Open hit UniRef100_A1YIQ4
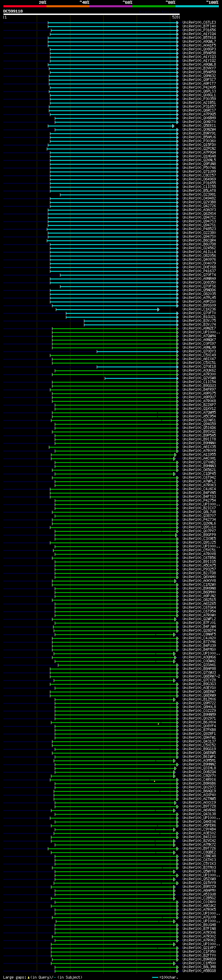 click(x=199, y=34)
